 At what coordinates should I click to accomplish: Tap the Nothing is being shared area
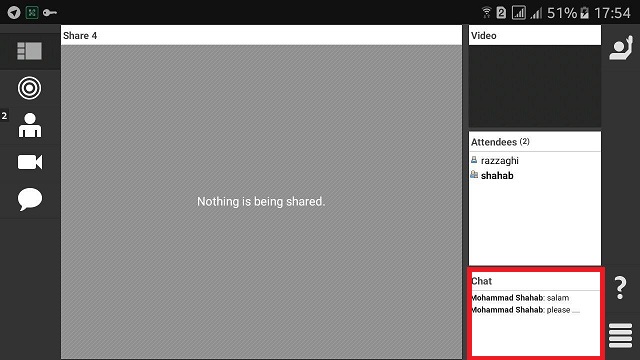click(261, 202)
